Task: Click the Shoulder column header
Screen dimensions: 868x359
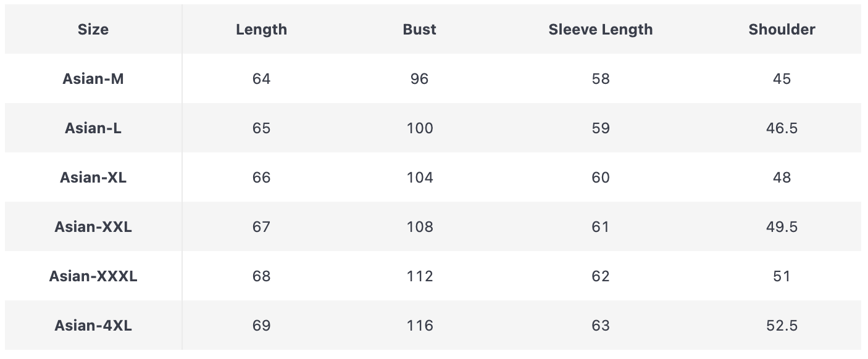Action: [x=782, y=30]
